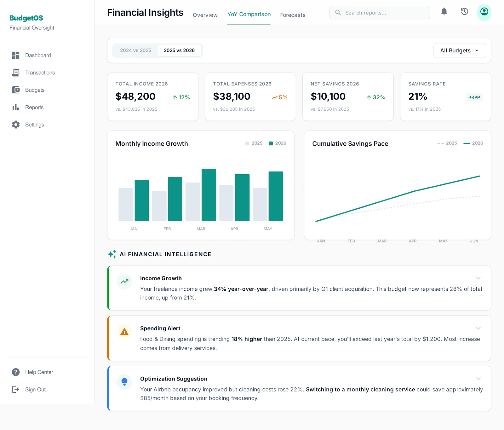Open the user profile avatar
This screenshot has height=430, width=504.
[484, 12]
